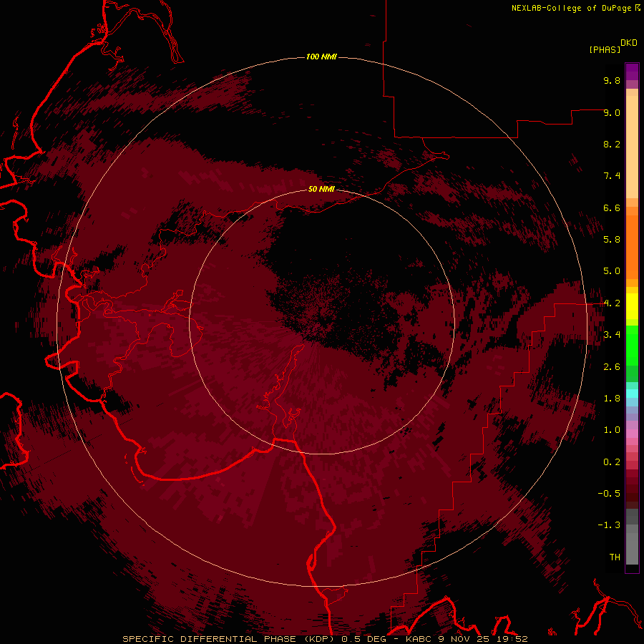Click the 2.6 value on the color scale

[612, 367]
